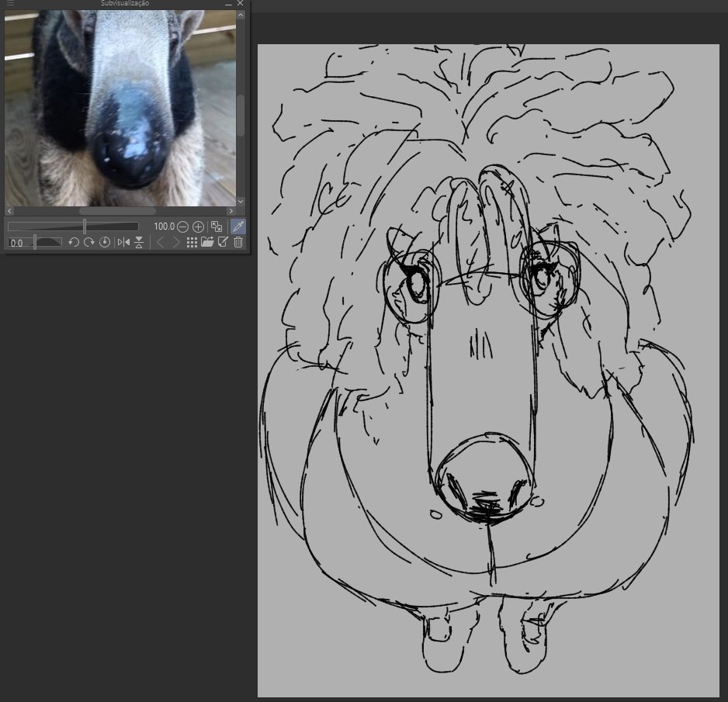
Task: Flip the reference image vertically
Action: (x=139, y=242)
